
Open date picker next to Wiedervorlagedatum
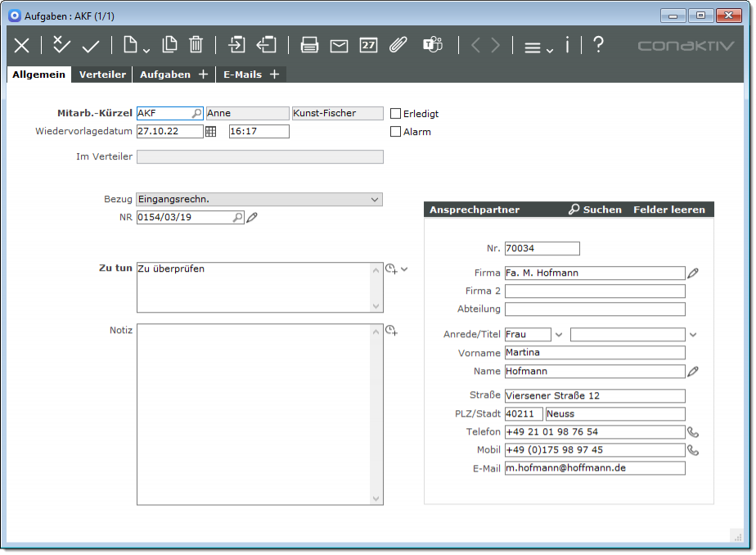pyautogui.click(x=211, y=132)
